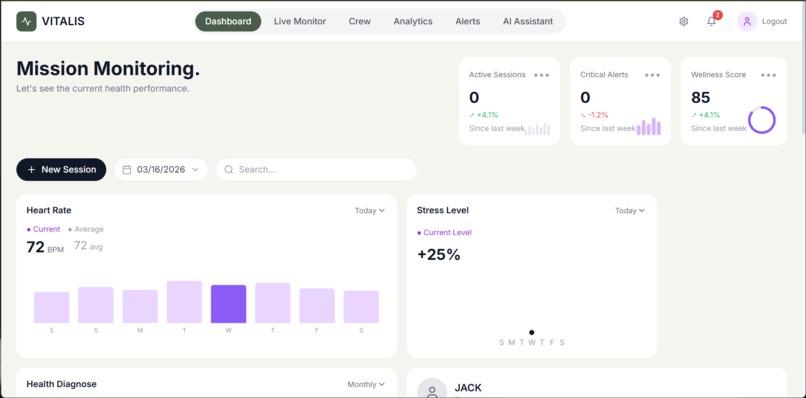Open Critical Alerts card three-dot menu
Screen dimensions: 806x398
(652, 75)
